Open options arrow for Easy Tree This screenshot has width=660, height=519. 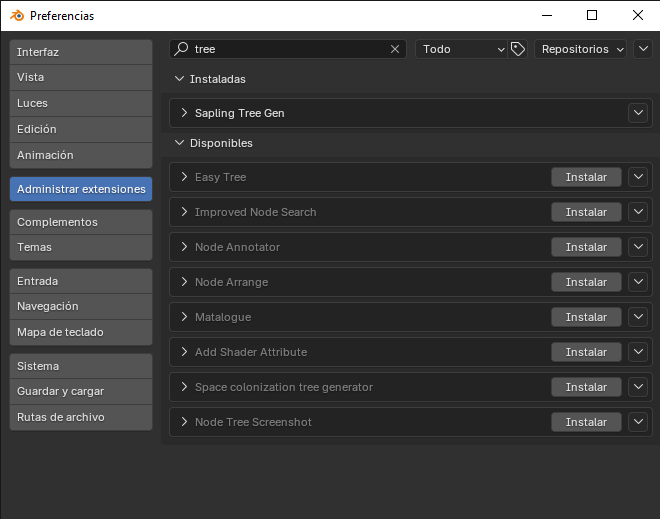pyautogui.click(x=638, y=177)
